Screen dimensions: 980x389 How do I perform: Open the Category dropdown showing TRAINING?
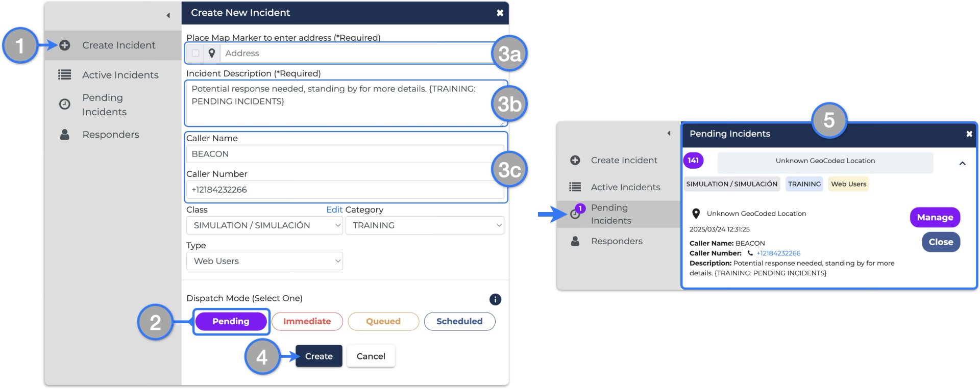425,225
